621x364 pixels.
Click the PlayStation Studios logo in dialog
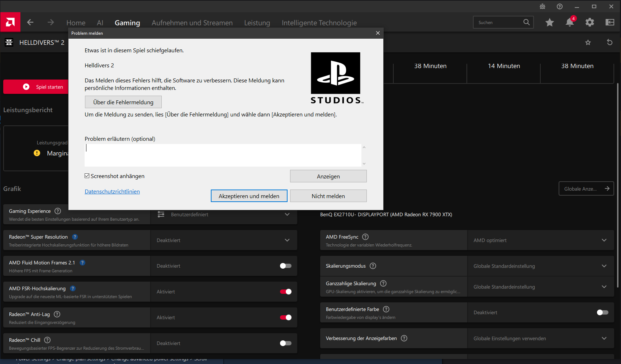tap(336, 78)
